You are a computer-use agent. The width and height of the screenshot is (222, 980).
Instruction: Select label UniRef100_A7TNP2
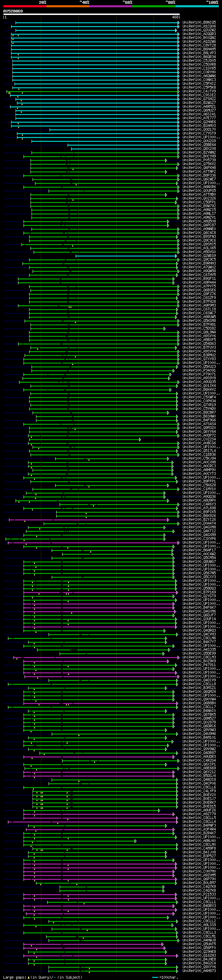[x=199, y=172]
